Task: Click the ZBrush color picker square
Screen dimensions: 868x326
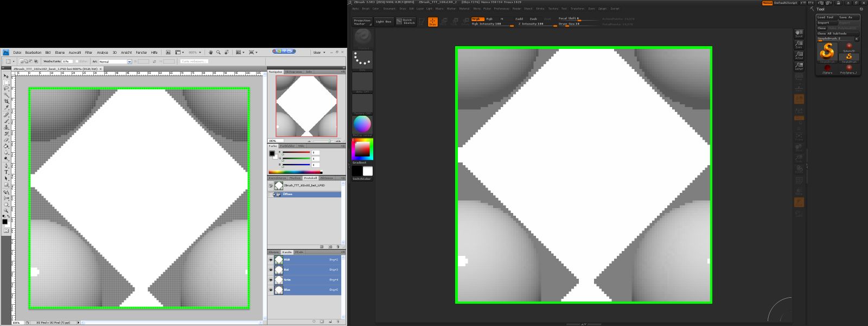Action: [362, 149]
